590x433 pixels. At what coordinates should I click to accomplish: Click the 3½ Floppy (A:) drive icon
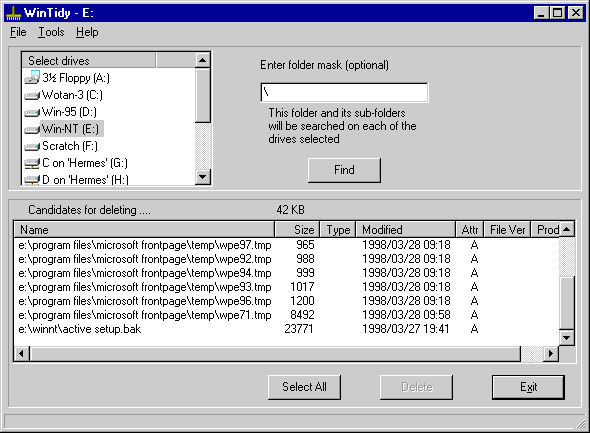(x=32, y=78)
